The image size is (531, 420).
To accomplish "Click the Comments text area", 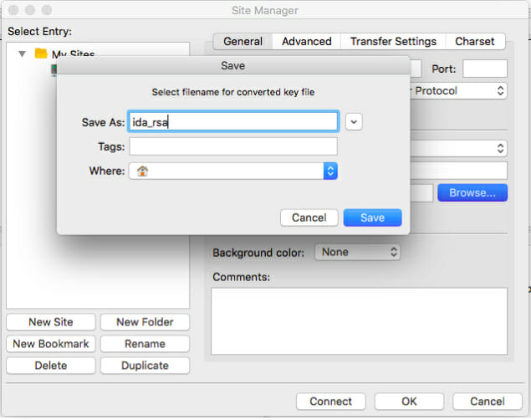I will [x=359, y=320].
